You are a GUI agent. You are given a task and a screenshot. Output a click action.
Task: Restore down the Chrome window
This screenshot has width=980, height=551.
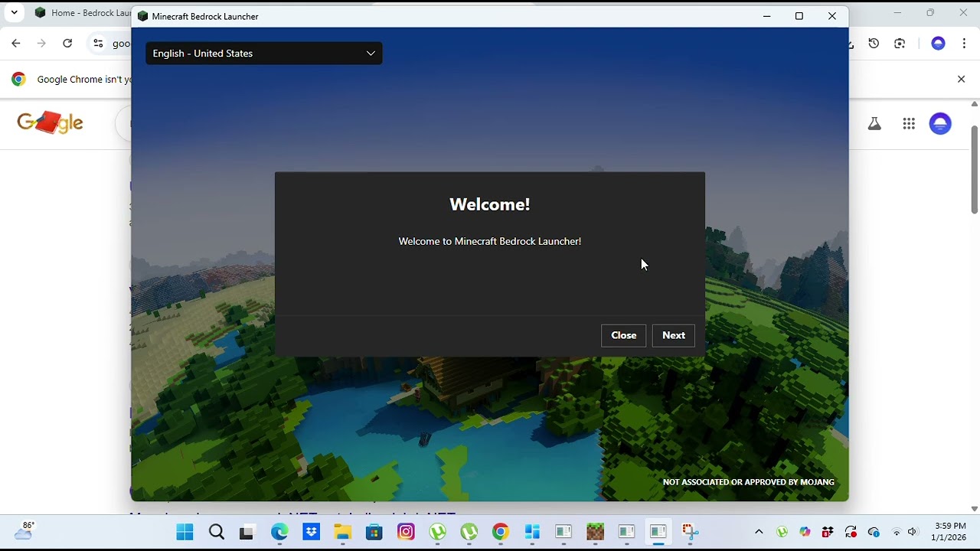tap(930, 12)
